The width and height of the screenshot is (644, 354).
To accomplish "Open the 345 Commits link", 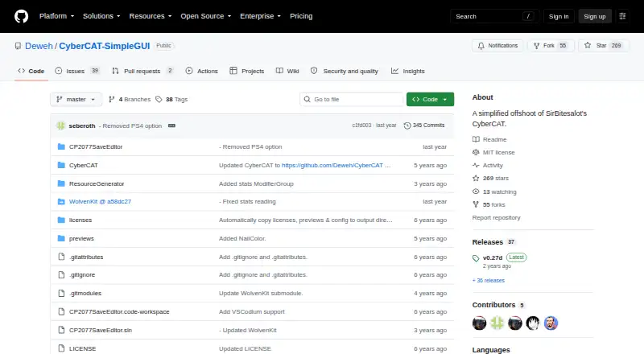I will [x=424, y=126].
